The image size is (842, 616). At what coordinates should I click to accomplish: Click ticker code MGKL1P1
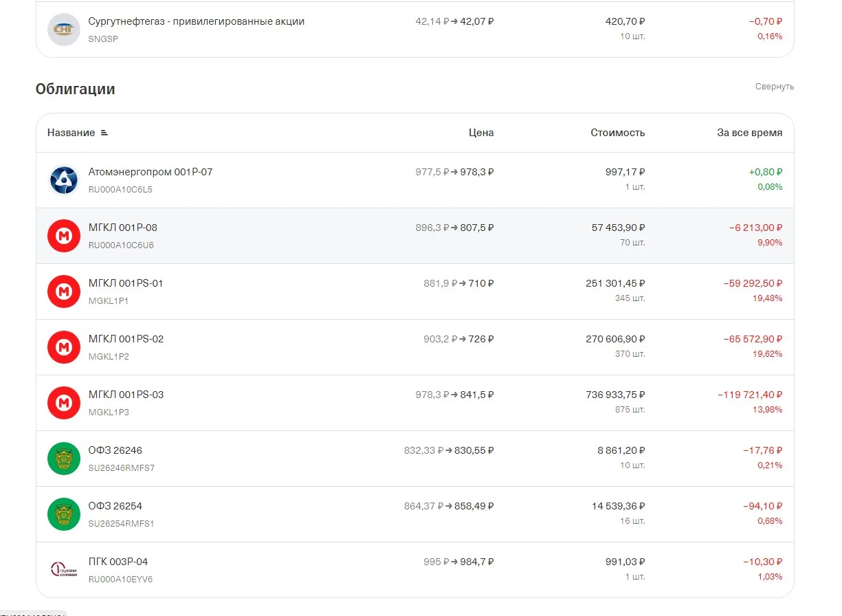(109, 301)
